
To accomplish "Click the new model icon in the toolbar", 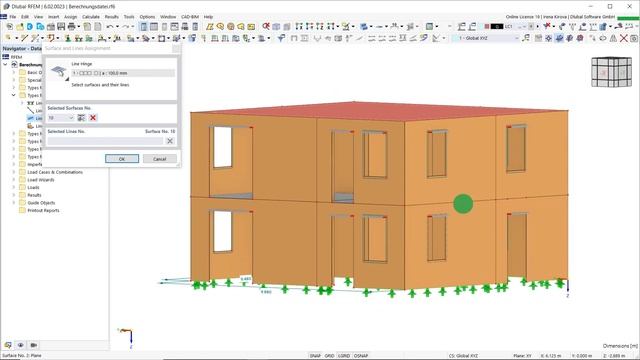I will tap(9, 27).
